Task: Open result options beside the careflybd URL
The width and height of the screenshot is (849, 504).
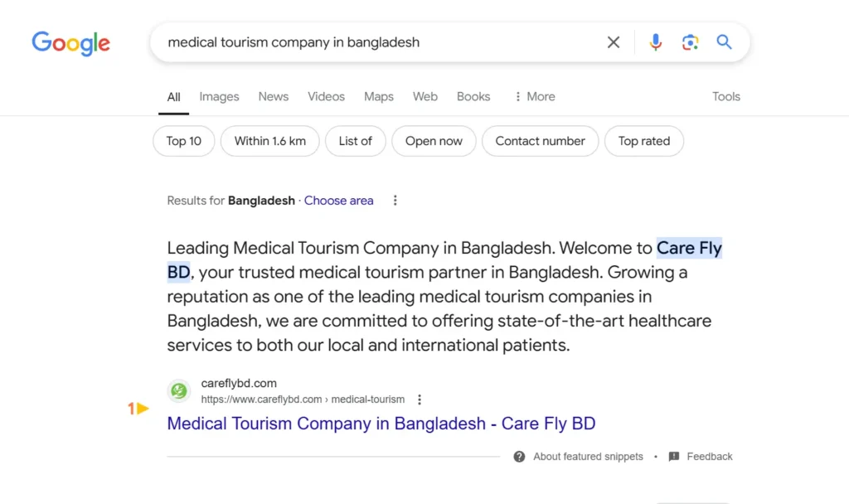Action: [420, 400]
